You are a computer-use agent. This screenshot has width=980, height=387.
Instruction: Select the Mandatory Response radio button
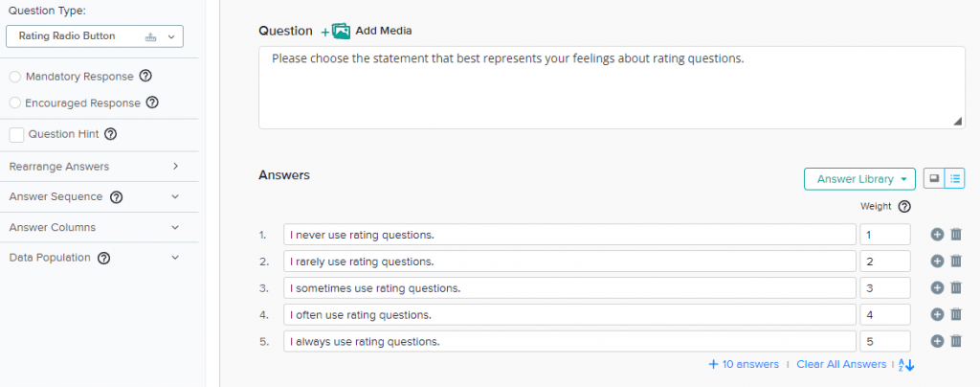15,77
